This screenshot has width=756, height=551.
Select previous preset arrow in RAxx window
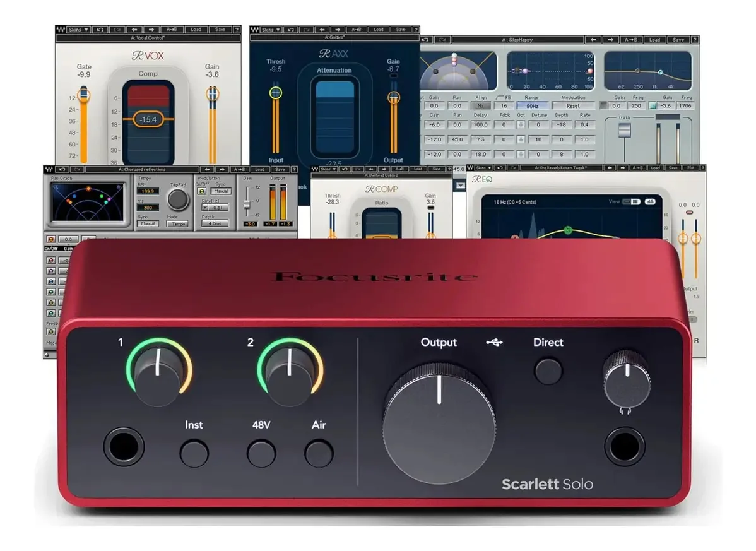[x=322, y=30]
